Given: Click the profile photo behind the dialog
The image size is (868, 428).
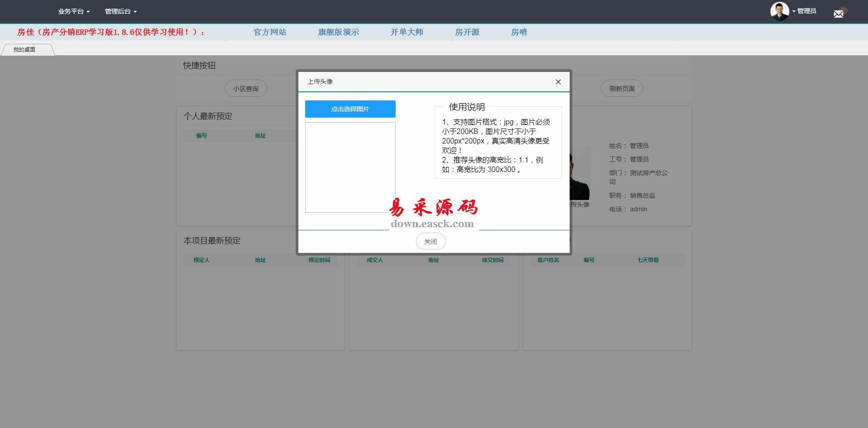Looking at the screenshot, I should (x=581, y=174).
